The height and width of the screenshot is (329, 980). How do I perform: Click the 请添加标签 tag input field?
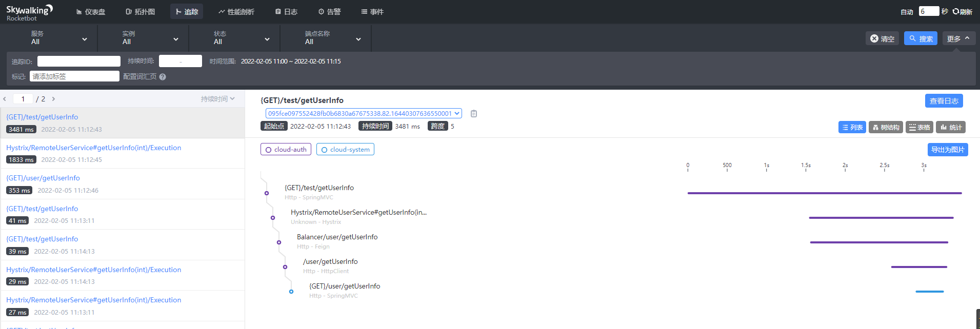(74, 76)
